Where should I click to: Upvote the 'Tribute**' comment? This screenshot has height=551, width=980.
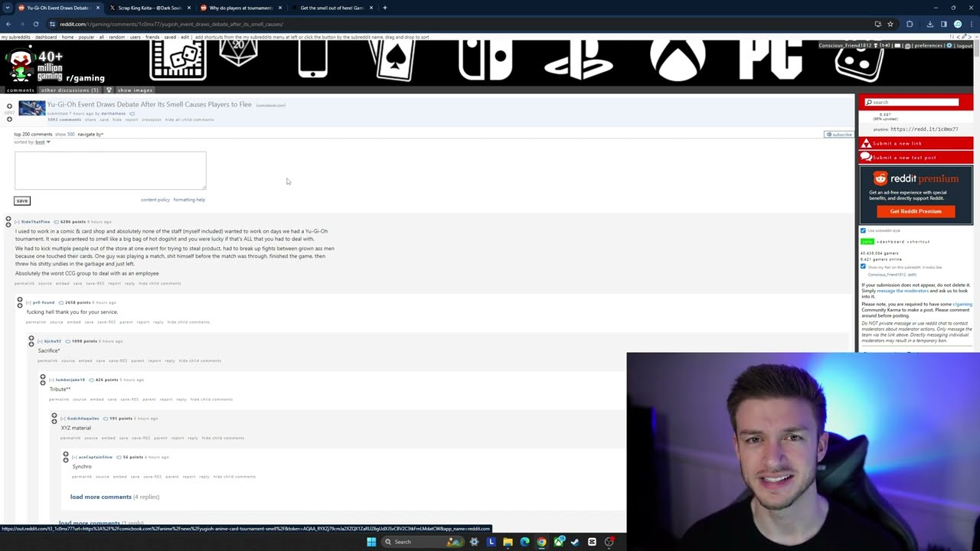pyautogui.click(x=43, y=377)
